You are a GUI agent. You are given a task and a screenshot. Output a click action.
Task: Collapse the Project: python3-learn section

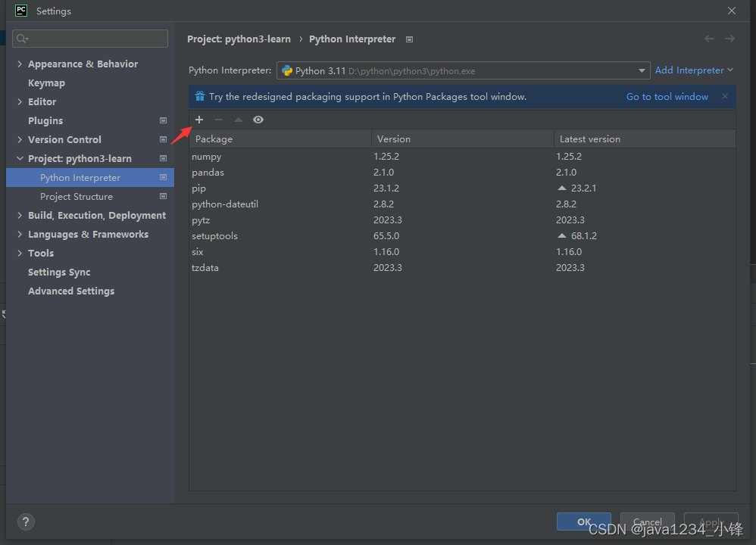[x=20, y=158]
